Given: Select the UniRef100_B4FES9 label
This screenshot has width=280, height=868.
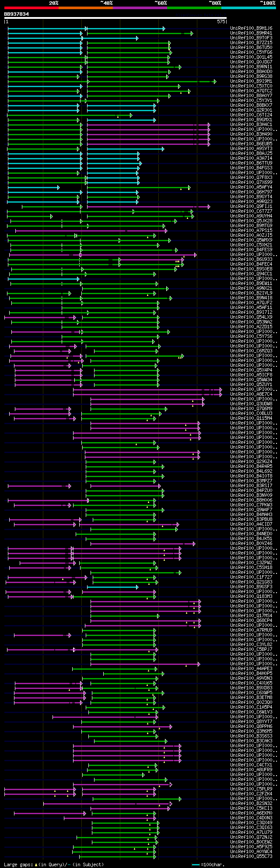Looking at the screenshot, I should pos(251,250).
